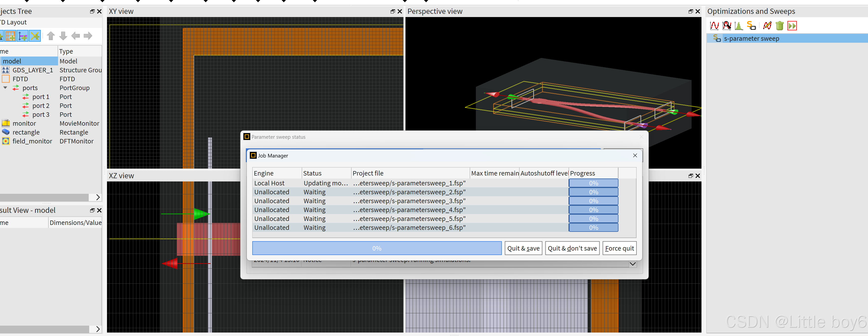This screenshot has height=336, width=868.
Task: Click the gray move up arrow
Action: tap(51, 36)
